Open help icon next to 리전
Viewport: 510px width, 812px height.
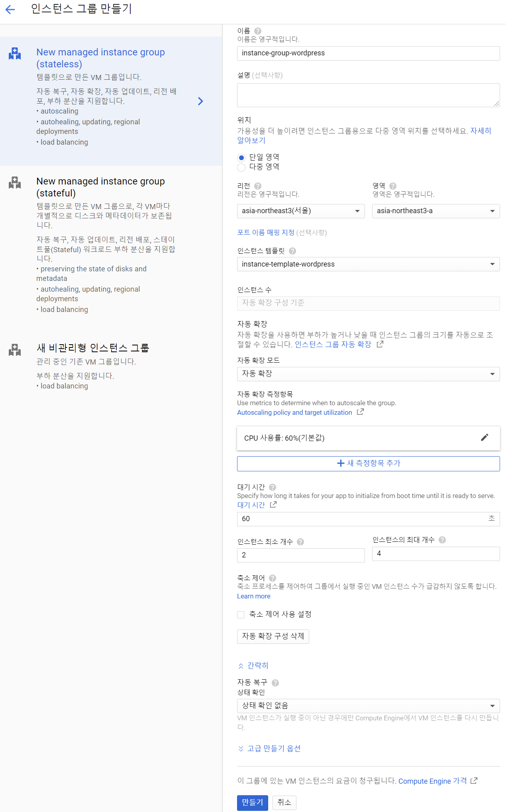[258, 186]
